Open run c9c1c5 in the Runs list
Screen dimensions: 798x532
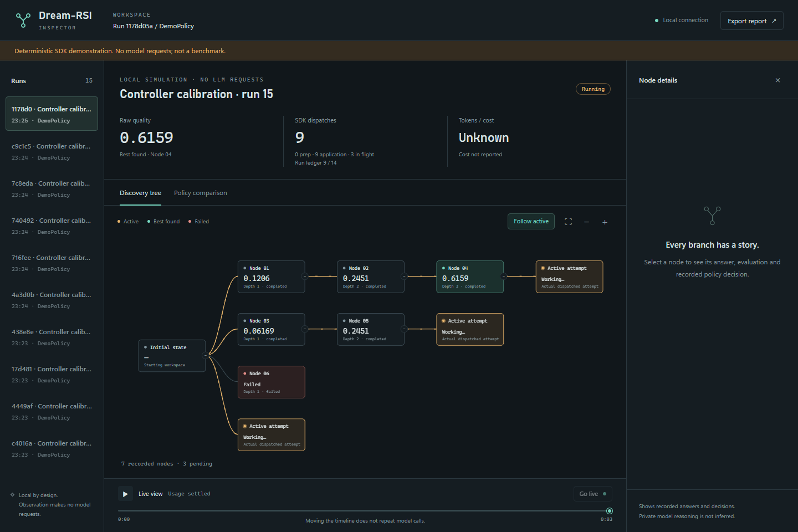pos(52,151)
